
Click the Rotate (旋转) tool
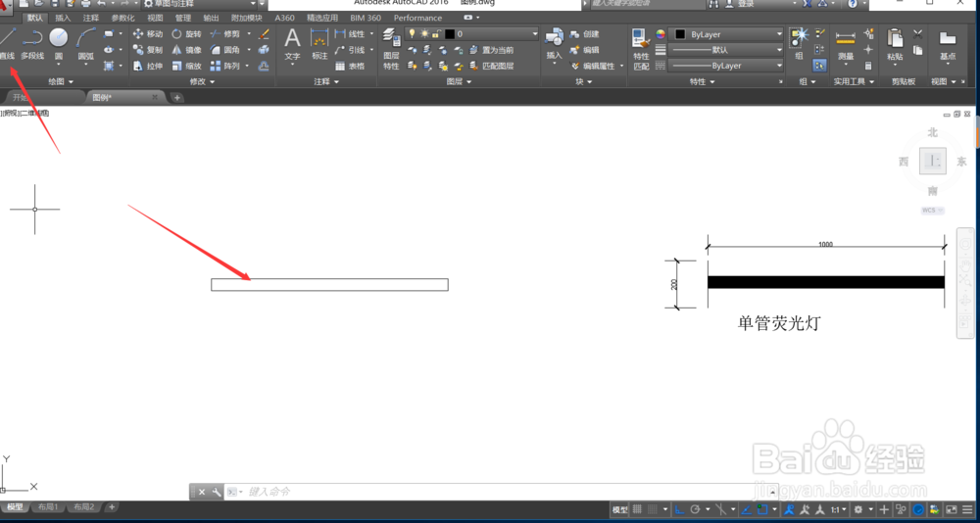tap(186, 33)
